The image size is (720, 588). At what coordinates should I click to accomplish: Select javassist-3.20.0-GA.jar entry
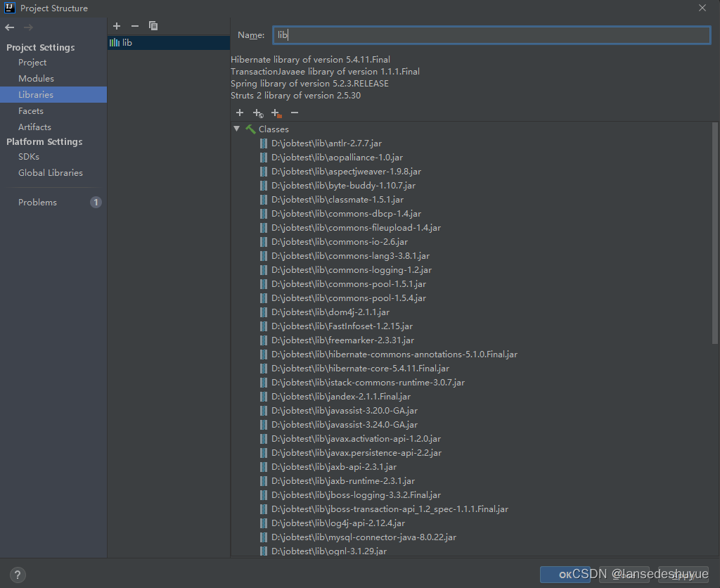pos(345,411)
